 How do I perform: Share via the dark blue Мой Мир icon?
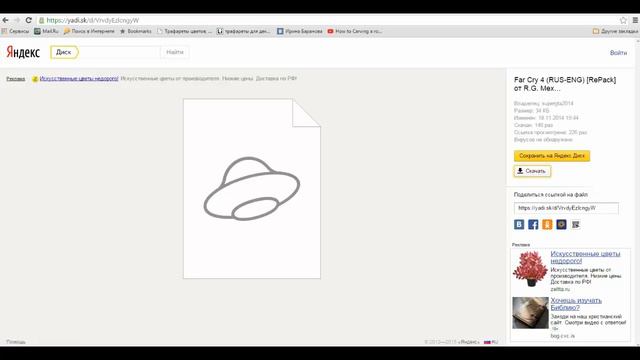pyautogui.click(x=562, y=224)
